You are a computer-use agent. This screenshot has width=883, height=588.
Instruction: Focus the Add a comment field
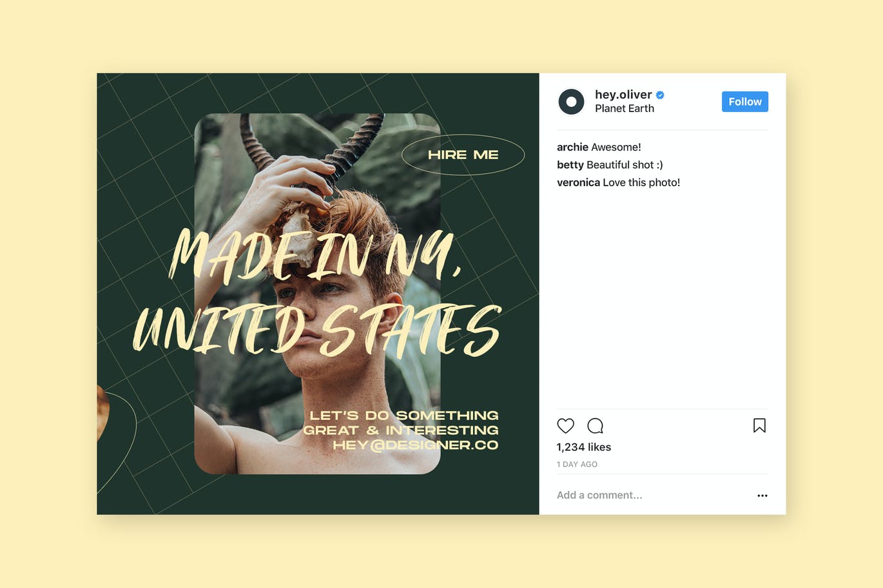pos(651,495)
